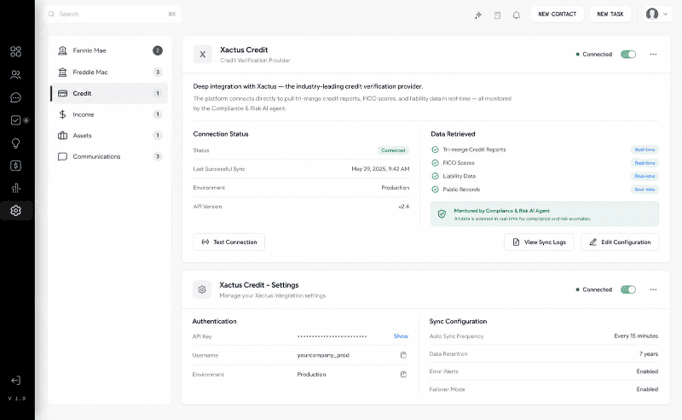Open the dollar document icon in sidebar
The height and width of the screenshot is (420, 682).
[16, 166]
